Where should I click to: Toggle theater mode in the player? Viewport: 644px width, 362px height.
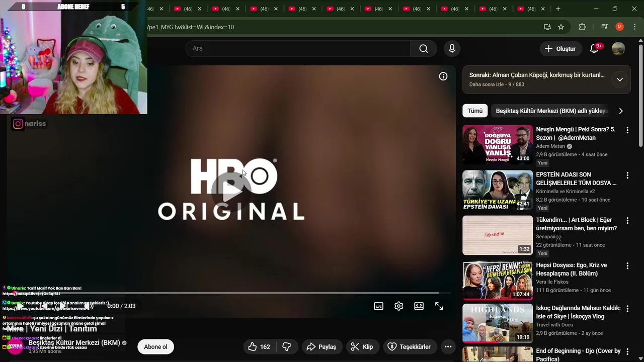tap(419, 306)
